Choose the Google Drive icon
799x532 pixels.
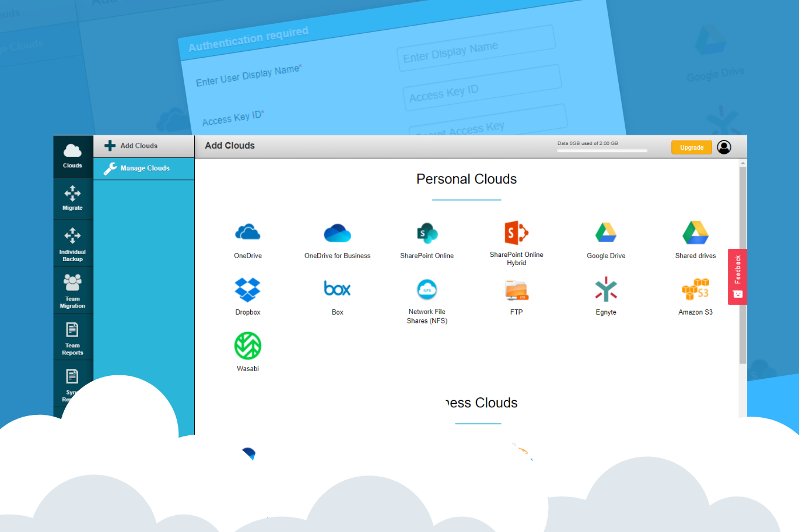(606, 232)
